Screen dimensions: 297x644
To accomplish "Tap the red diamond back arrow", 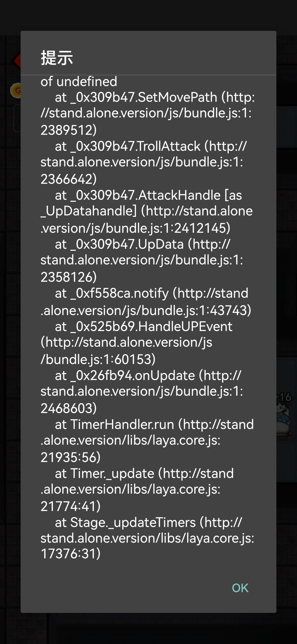I will (x=16, y=60).
